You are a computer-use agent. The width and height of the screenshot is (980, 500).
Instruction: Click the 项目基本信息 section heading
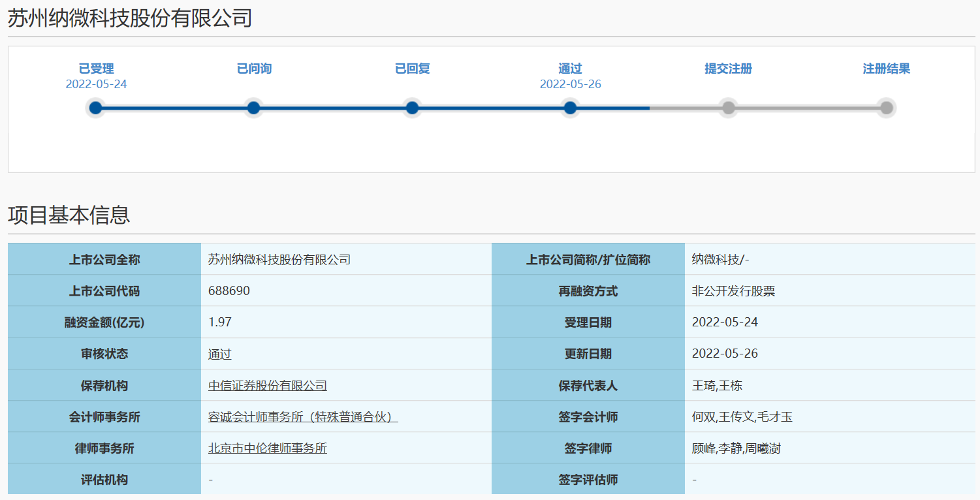(x=69, y=215)
